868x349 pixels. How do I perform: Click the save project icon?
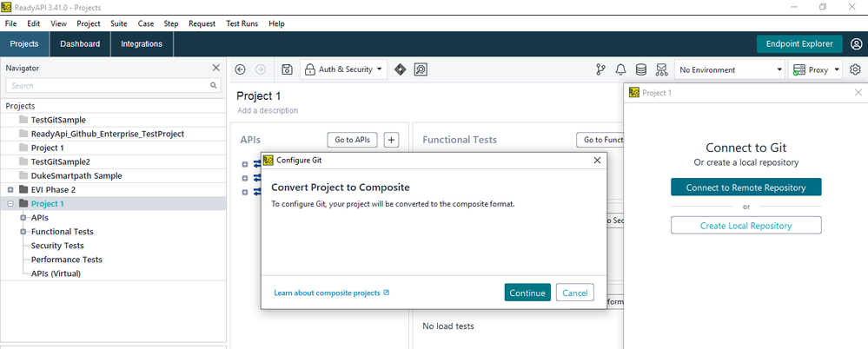click(287, 69)
